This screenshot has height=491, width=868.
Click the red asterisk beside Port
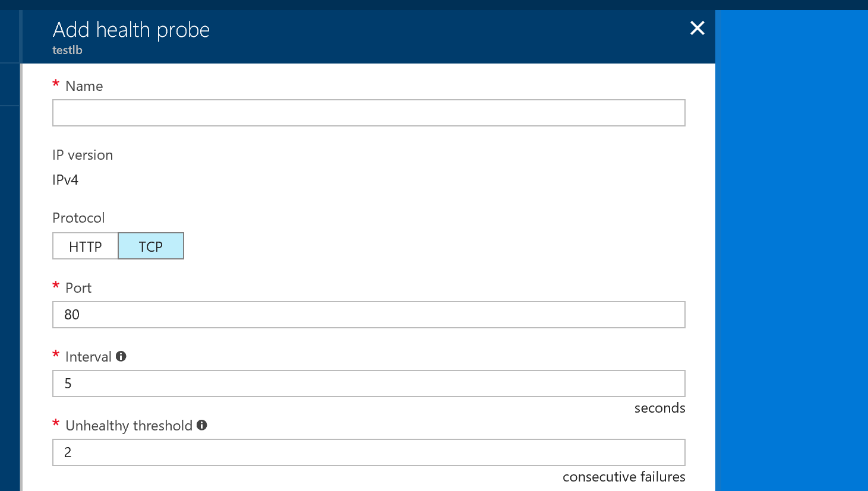[x=55, y=287]
